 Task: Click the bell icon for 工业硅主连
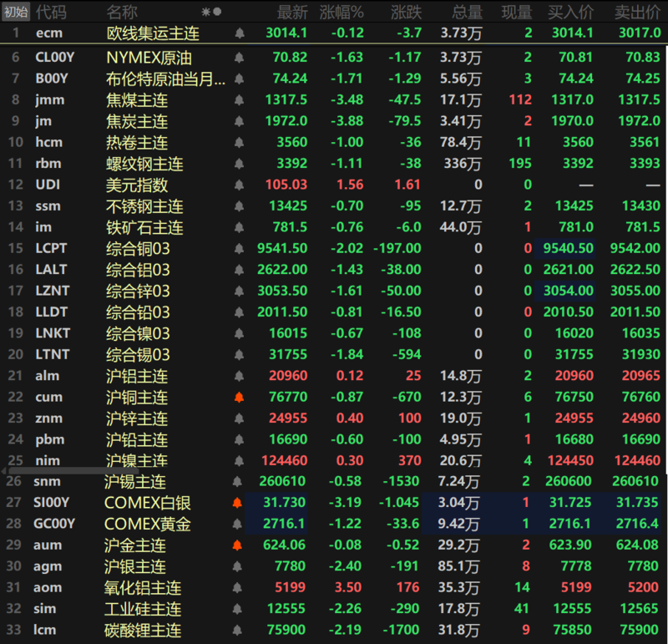click(237, 609)
